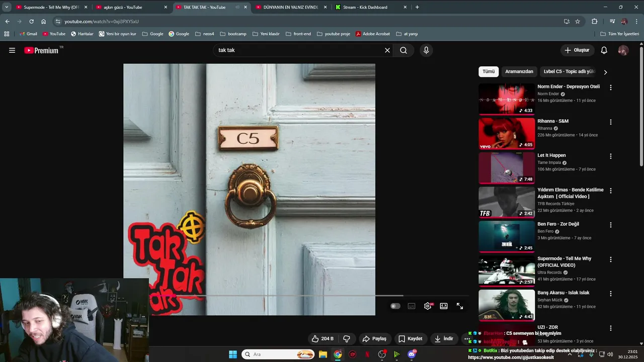Open Ben Fero - Zor Değil title
Screen dimensions: 644x362
coord(558,224)
